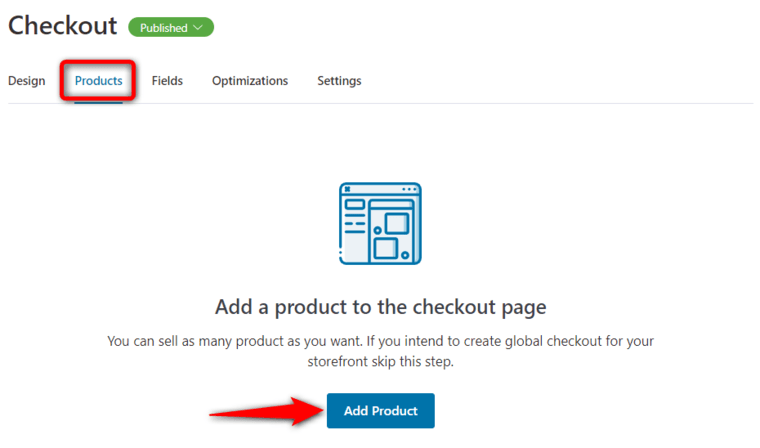
Task: Open the Settings tab
Action: point(339,81)
